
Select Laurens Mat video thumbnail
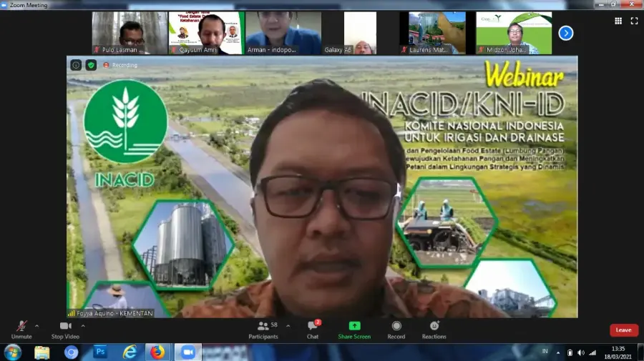pyautogui.click(x=437, y=33)
